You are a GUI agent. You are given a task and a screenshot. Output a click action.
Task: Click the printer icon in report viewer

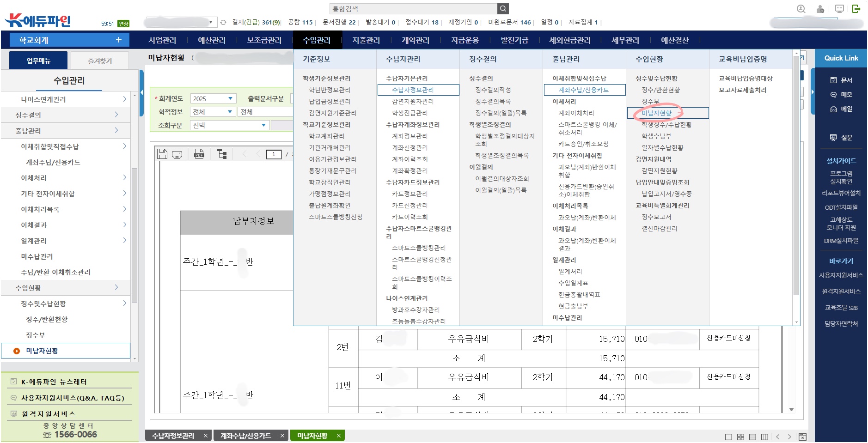(x=177, y=154)
